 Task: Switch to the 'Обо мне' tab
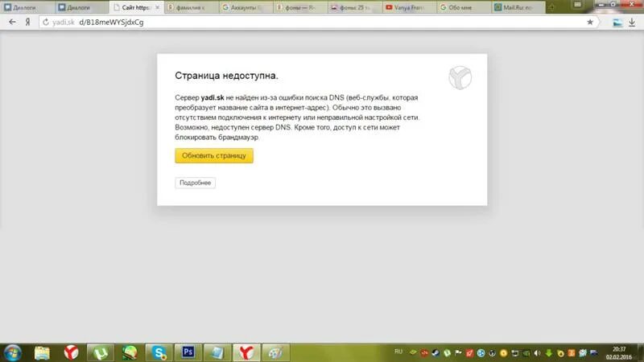[x=464, y=7]
